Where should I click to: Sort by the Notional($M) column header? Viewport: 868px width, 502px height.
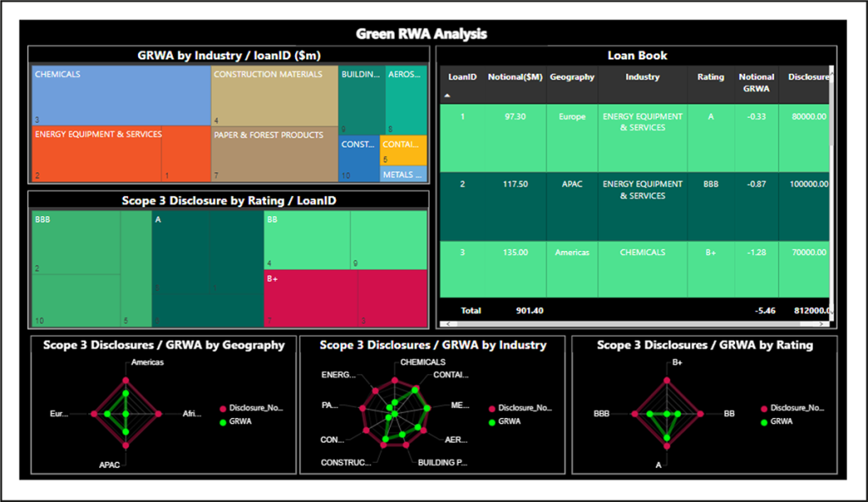tap(515, 76)
